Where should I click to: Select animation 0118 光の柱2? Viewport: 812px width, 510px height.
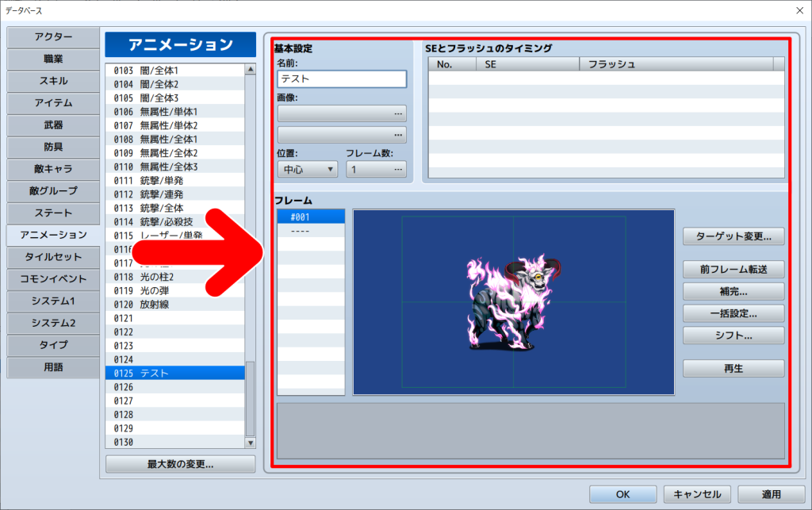[x=175, y=277]
